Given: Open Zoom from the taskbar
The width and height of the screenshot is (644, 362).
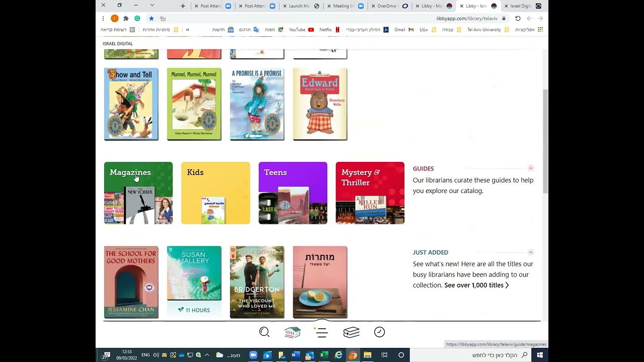Looking at the screenshot, I should click(253, 355).
